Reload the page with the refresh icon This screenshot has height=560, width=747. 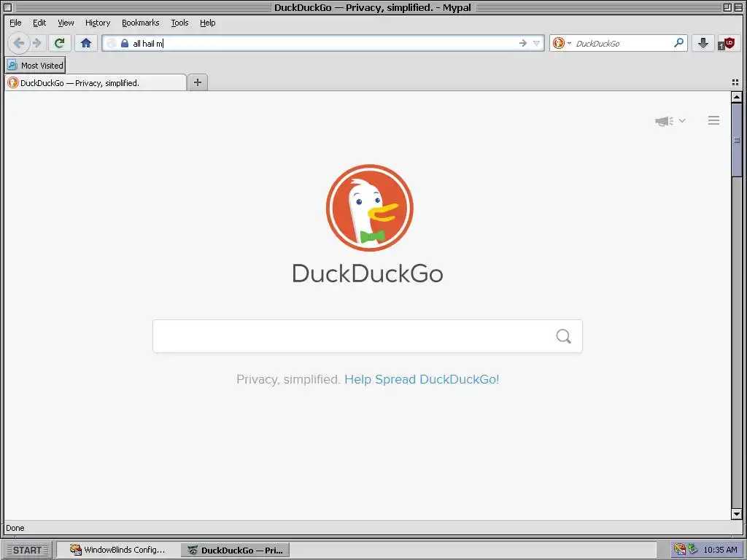[x=60, y=43]
